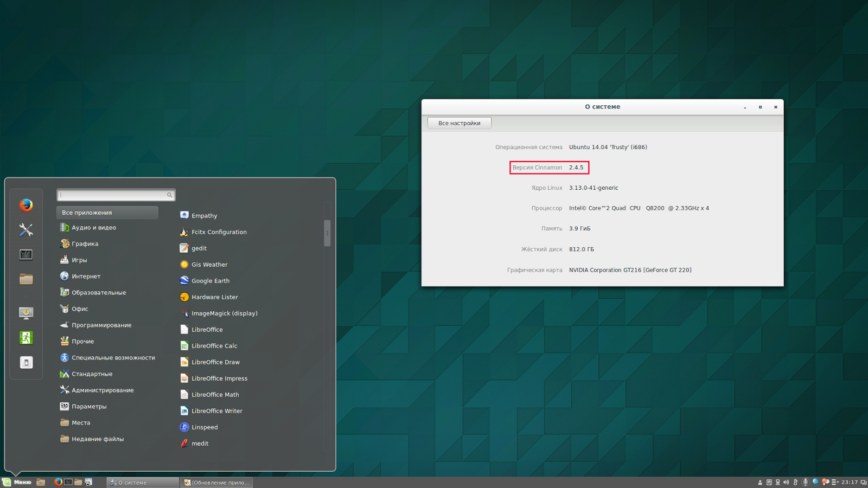Screen dimensions: 868x488
Task: Click the file manager launcher in bottom panel
Action: pyautogui.click(x=78, y=482)
